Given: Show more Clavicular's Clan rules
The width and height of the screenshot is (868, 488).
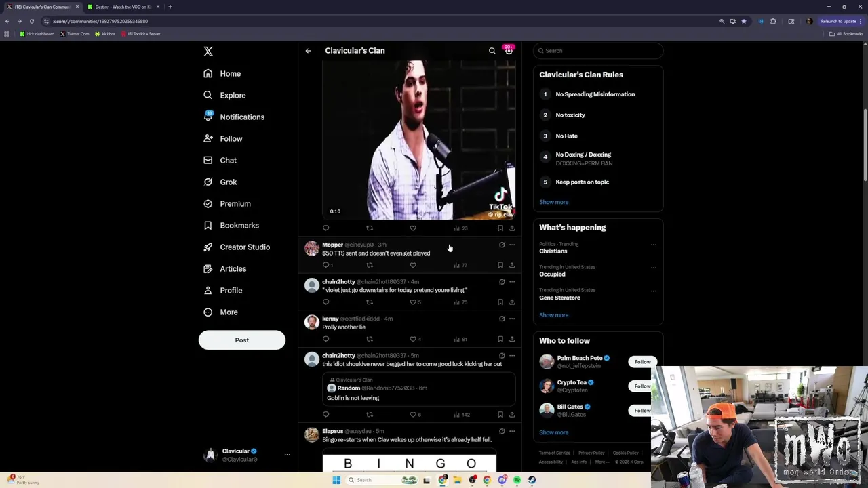Looking at the screenshot, I should pos(554,202).
